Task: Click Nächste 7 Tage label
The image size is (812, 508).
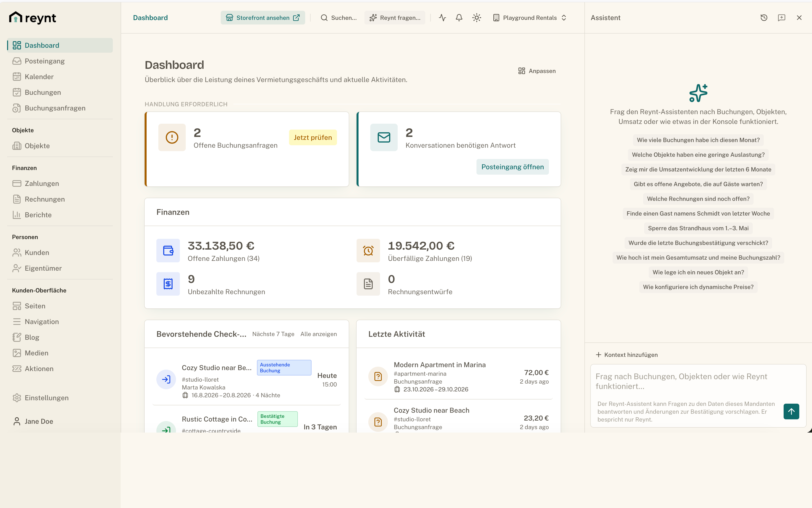Action: 273,334
